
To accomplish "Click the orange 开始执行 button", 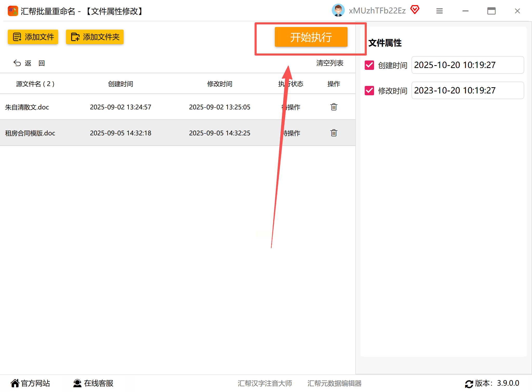I will [x=311, y=37].
